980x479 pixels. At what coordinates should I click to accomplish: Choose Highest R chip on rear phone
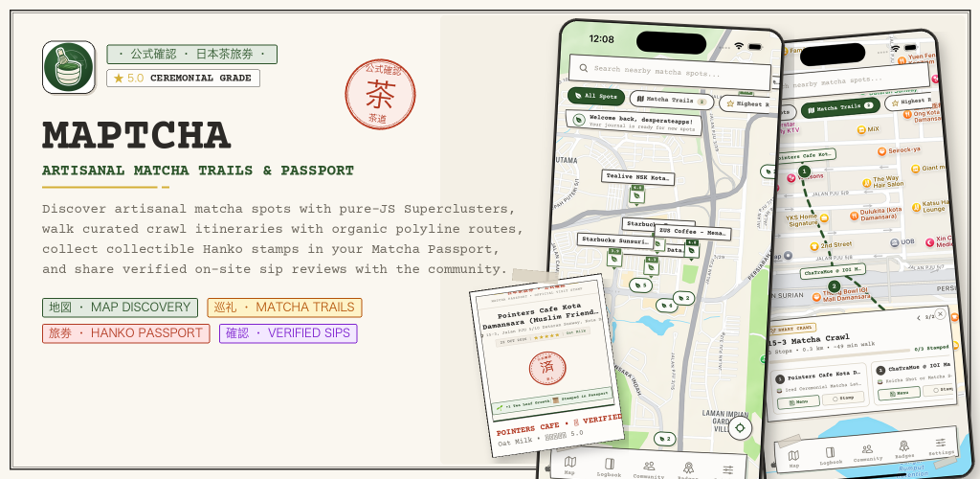click(908, 101)
